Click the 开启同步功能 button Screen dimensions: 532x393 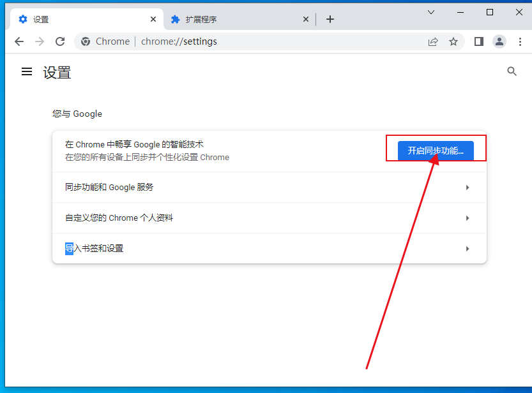click(x=436, y=151)
